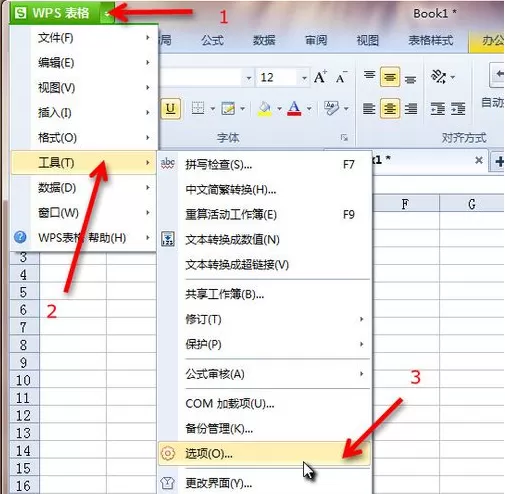Click the cell borders icon
The width and height of the screenshot is (505, 494).
tap(198, 108)
